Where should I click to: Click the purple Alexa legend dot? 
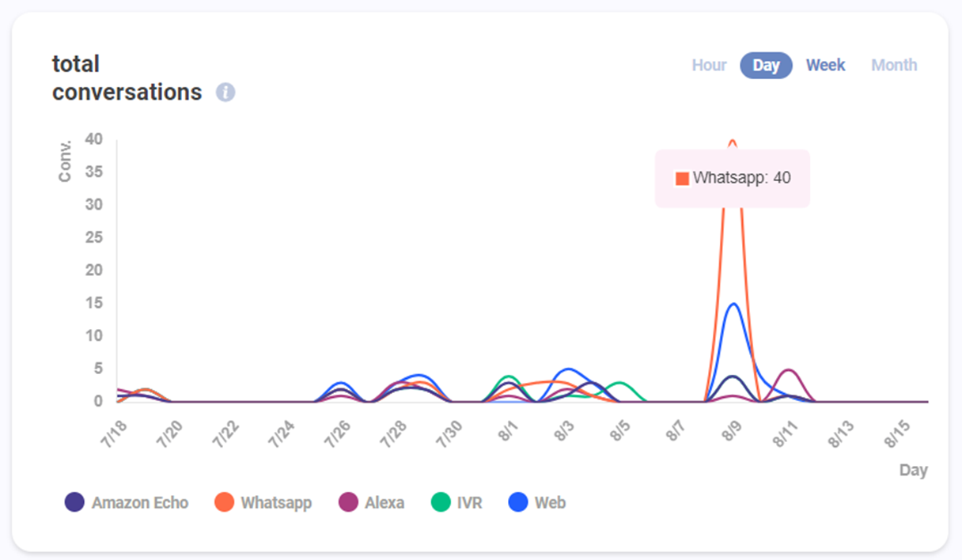348,502
